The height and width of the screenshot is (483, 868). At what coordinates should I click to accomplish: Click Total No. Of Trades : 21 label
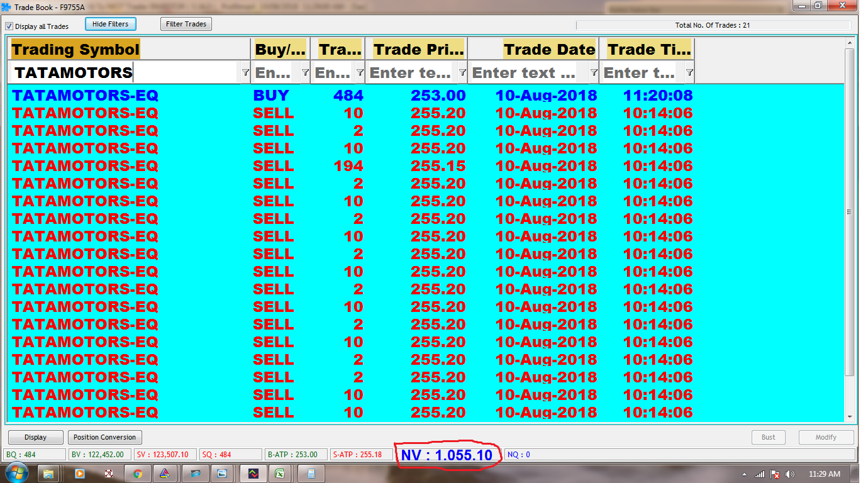tap(712, 26)
